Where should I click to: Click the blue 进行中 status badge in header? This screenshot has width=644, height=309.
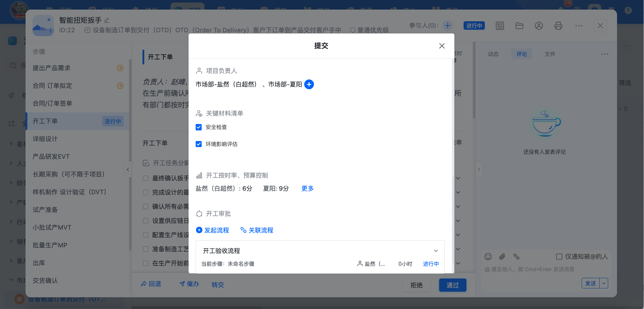point(474,26)
